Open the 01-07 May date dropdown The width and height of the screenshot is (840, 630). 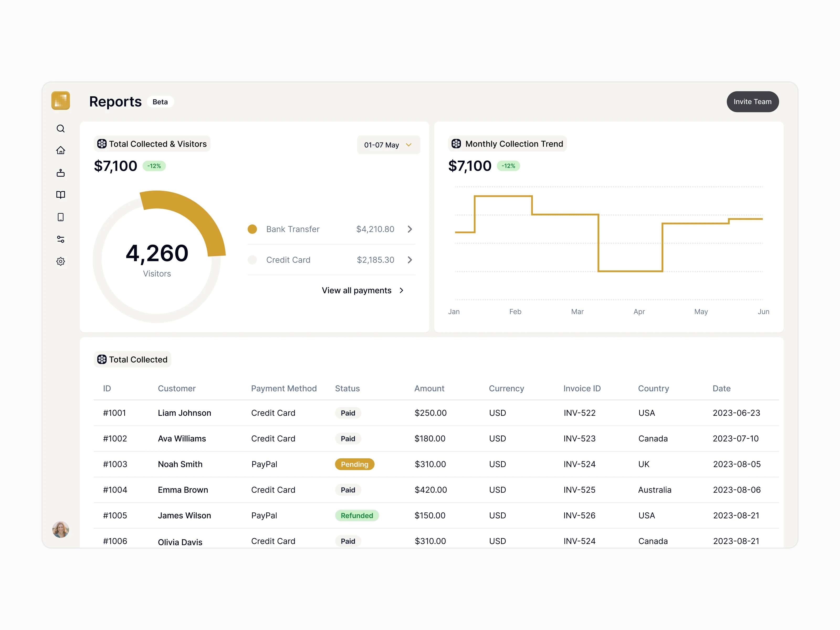388,145
